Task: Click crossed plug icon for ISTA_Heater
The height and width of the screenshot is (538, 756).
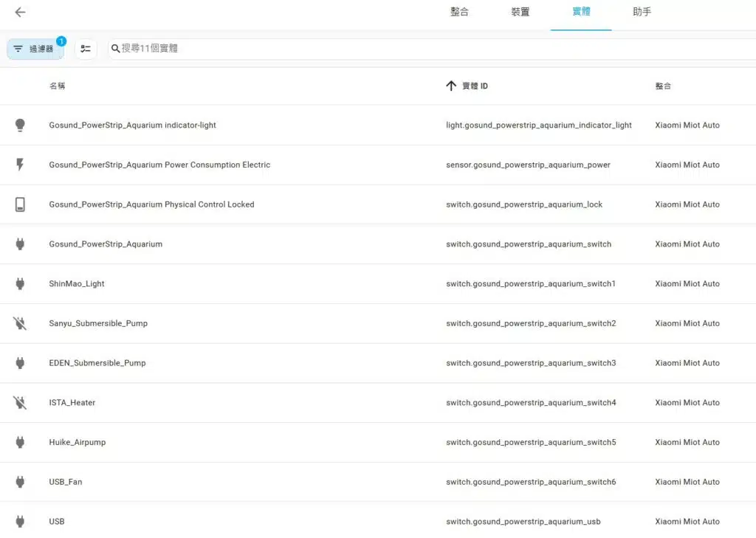Action: (20, 402)
